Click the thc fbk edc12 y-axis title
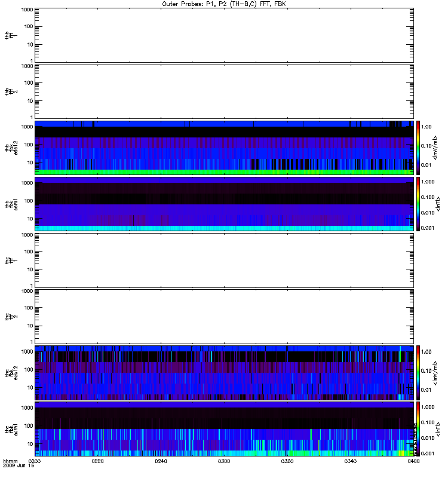The image size is (448, 478). [x=11, y=373]
